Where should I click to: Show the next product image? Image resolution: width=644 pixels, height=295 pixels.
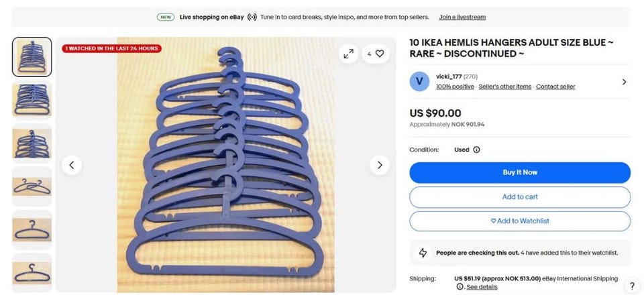tap(380, 165)
